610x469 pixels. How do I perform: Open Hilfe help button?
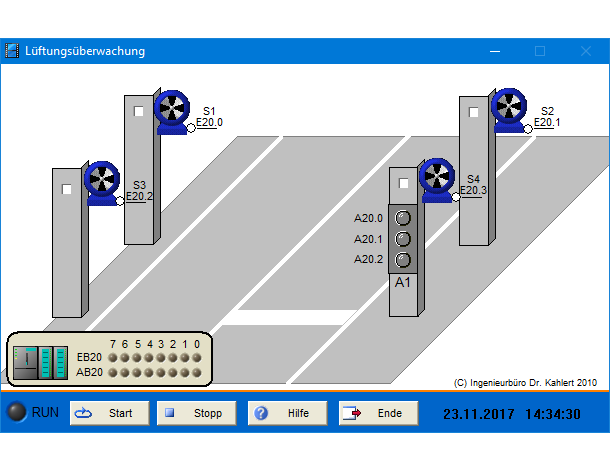287,413
